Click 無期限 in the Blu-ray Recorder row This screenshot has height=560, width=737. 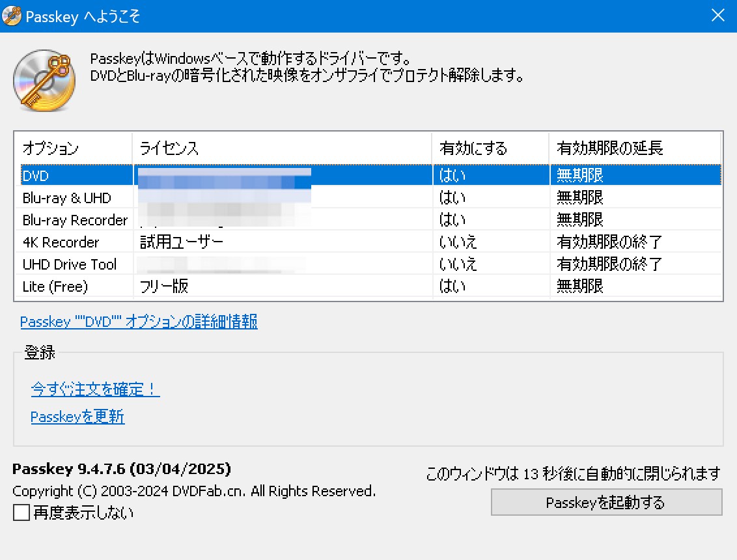pos(580,219)
